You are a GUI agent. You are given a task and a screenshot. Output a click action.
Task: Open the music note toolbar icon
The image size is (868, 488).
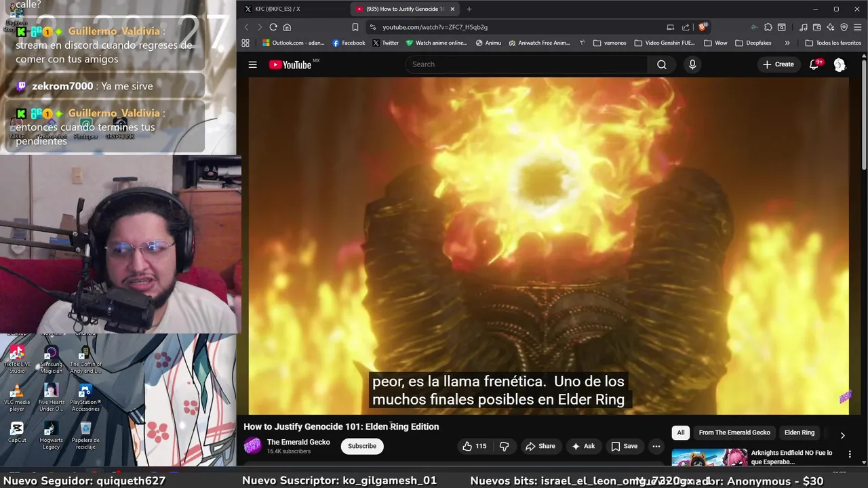click(804, 27)
